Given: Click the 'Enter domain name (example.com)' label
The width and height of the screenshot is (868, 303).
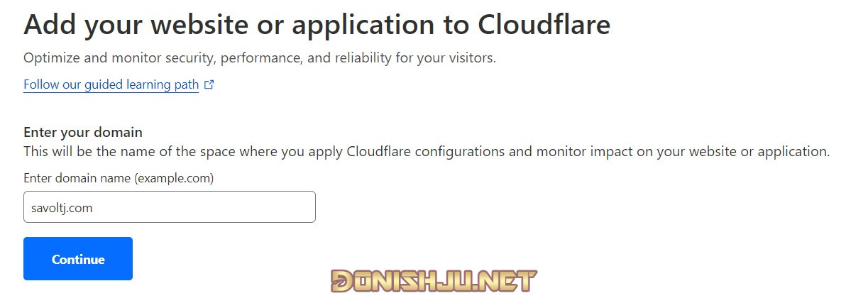Looking at the screenshot, I should pyautogui.click(x=119, y=178).
